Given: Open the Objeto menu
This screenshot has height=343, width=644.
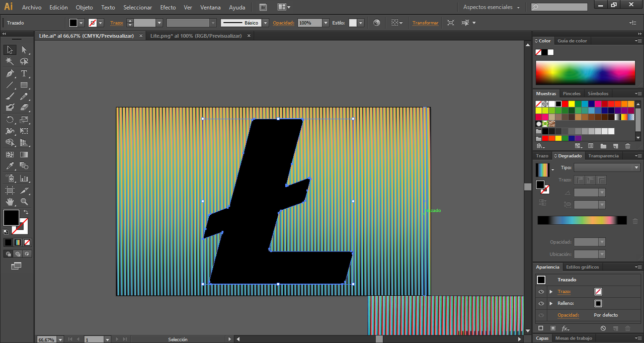Looking at the screenshot, I should (84, 8).
